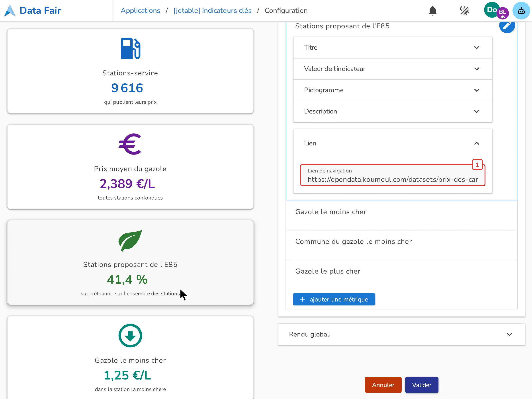The height and width of the screenshot is (399, 532).
Task: Click the Stations-service indicator card
Action: 130,71
